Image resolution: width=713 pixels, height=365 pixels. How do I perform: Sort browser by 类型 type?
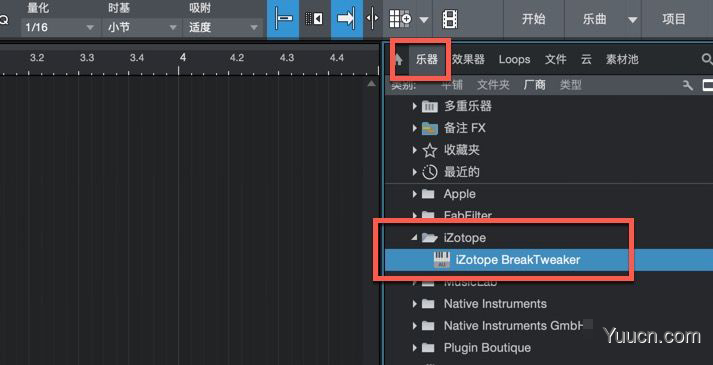coord(570,85)
